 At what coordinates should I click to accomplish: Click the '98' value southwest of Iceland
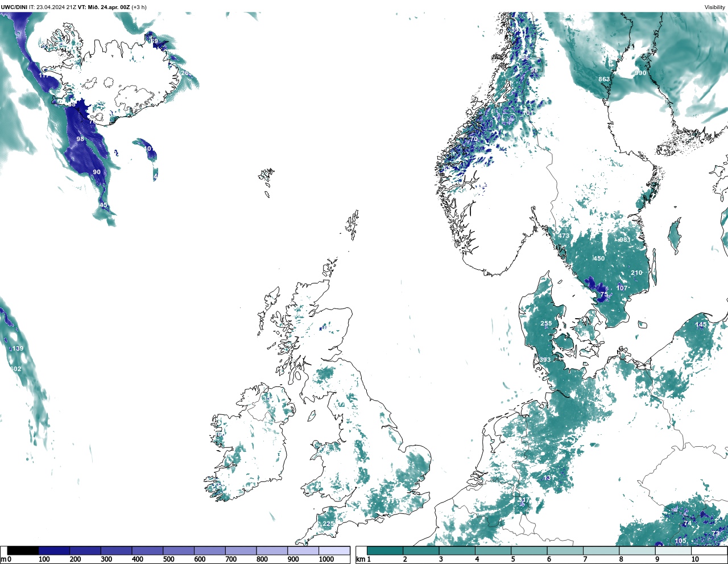coord(80,139)
